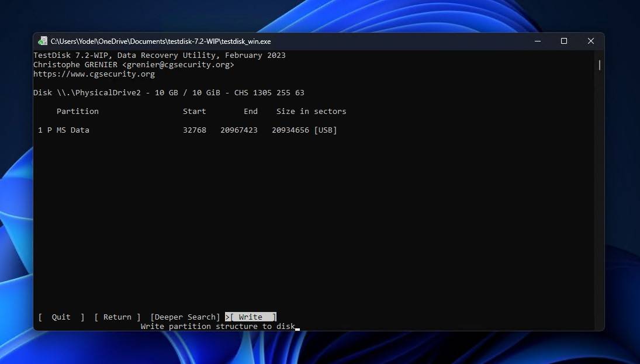Activate the highlighted Write option
This screenshot has height=364, width=640.
click(x=251, y=317)
